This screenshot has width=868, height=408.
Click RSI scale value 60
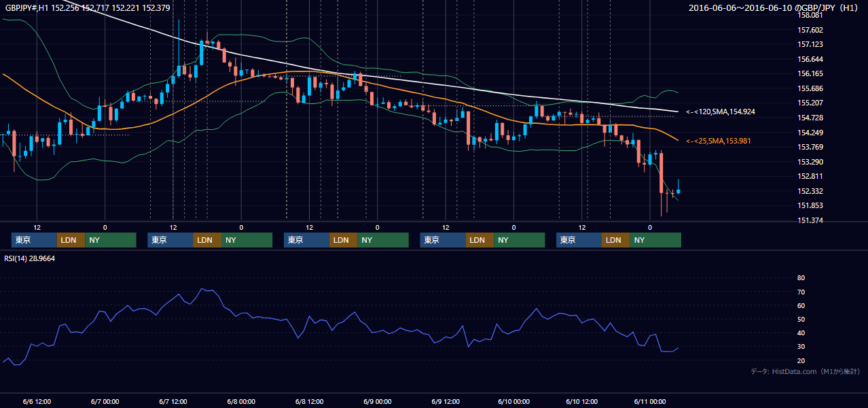tap(801, 305)
